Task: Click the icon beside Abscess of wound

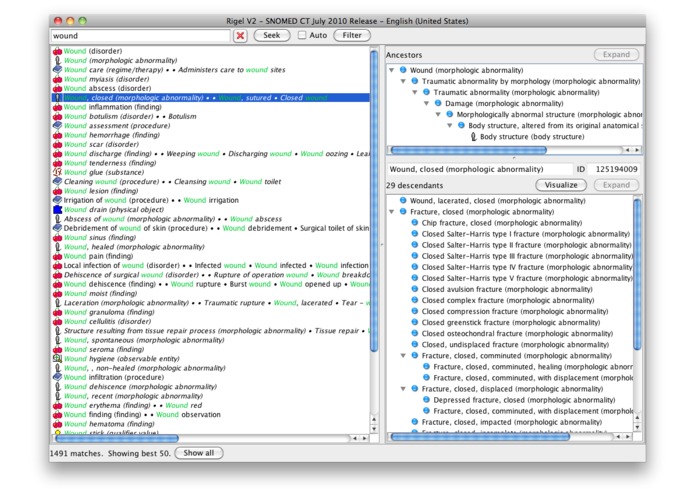Action: [57, 219]
